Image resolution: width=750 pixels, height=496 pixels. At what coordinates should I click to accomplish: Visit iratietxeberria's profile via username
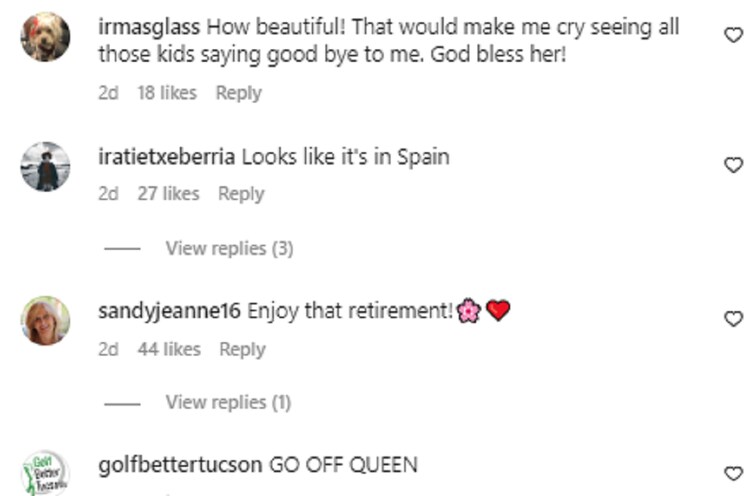(x=167, y=157)
